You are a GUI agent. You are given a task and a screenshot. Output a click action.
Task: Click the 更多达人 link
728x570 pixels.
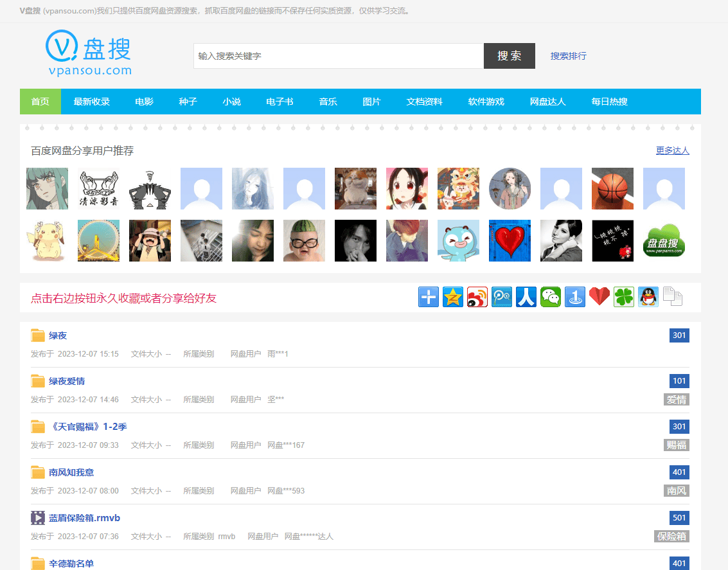click(x=672, y=150)
